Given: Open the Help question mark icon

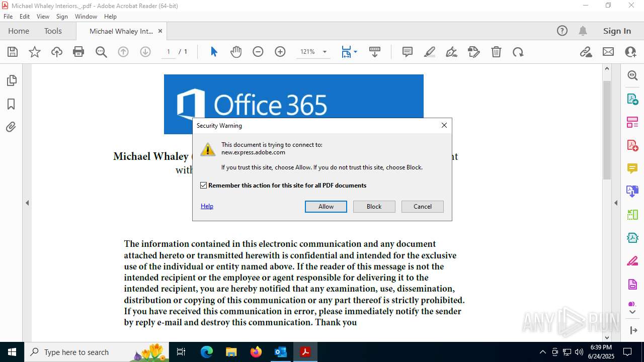Looking at the screenshot, I should point(562,31).
